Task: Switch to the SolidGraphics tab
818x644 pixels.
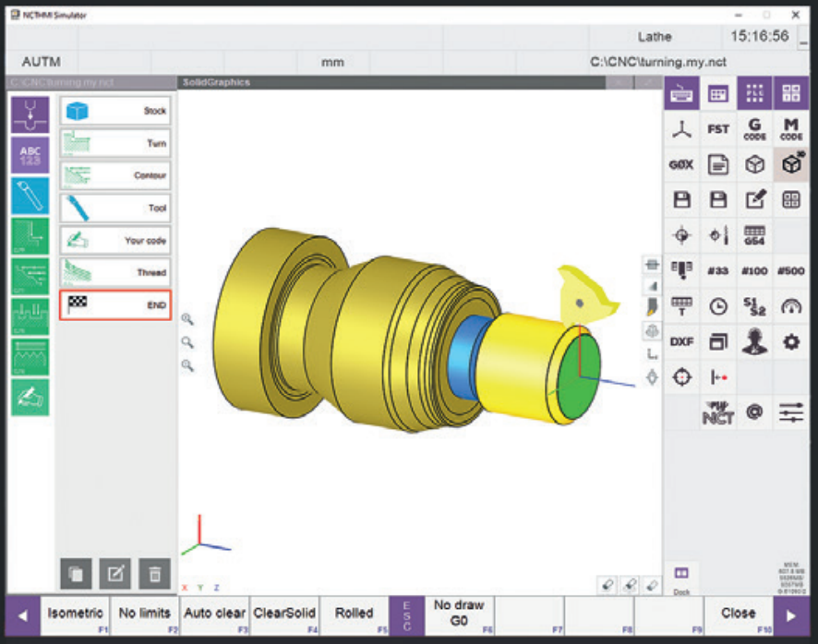Action: (x=391, y=82)
